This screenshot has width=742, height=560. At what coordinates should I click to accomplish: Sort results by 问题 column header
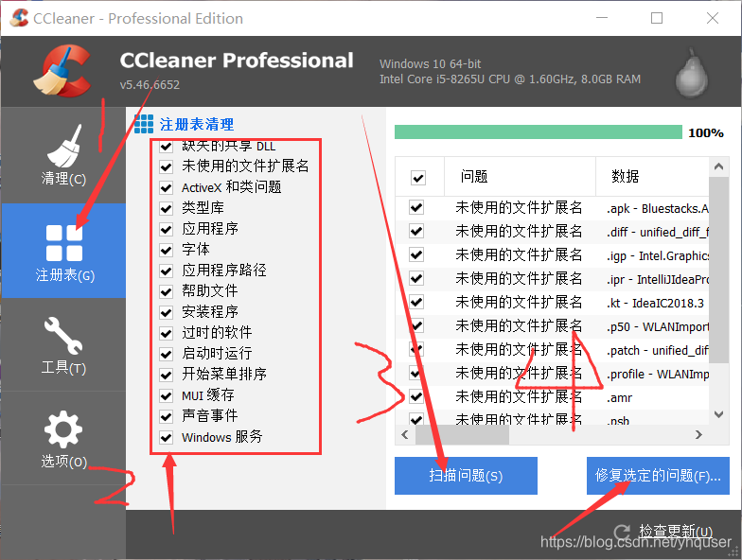click(x=520, y=177)
